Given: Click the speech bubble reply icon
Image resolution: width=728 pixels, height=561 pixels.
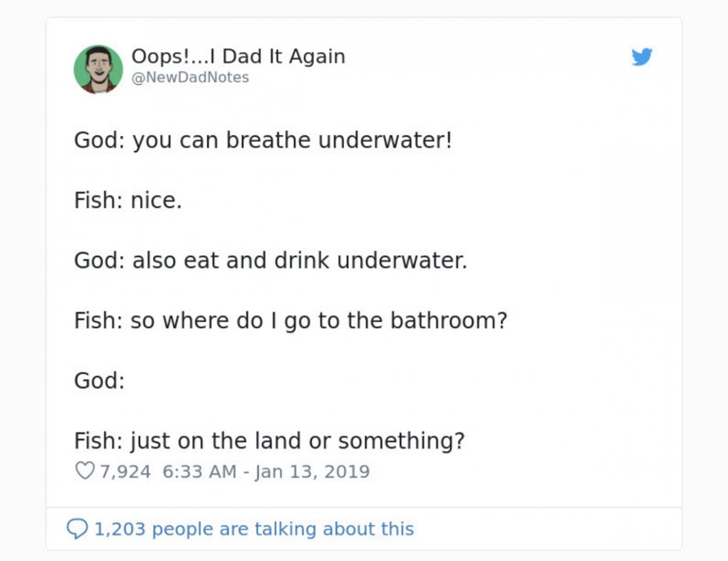Looking at the screenshot, I should [x=77, y=529].
